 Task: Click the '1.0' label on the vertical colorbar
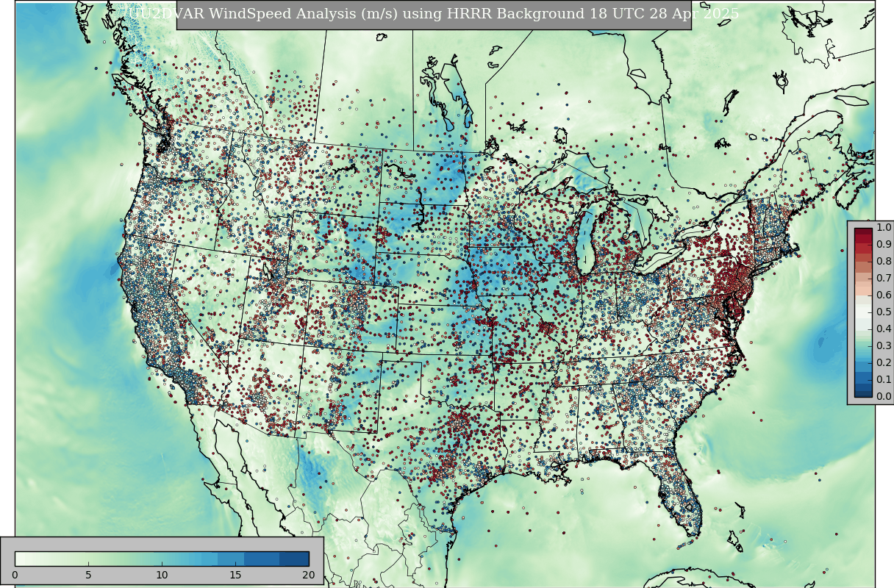884,228
